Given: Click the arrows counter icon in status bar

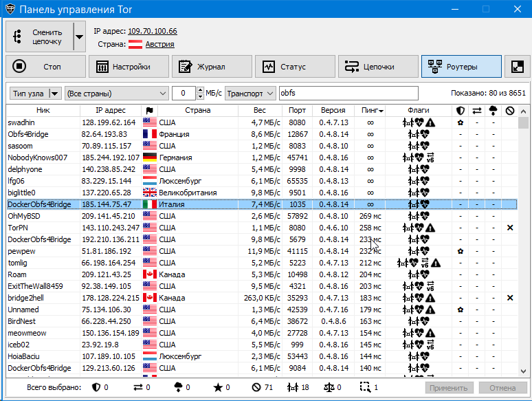Looking at the screenshot, I should [138, 387].
